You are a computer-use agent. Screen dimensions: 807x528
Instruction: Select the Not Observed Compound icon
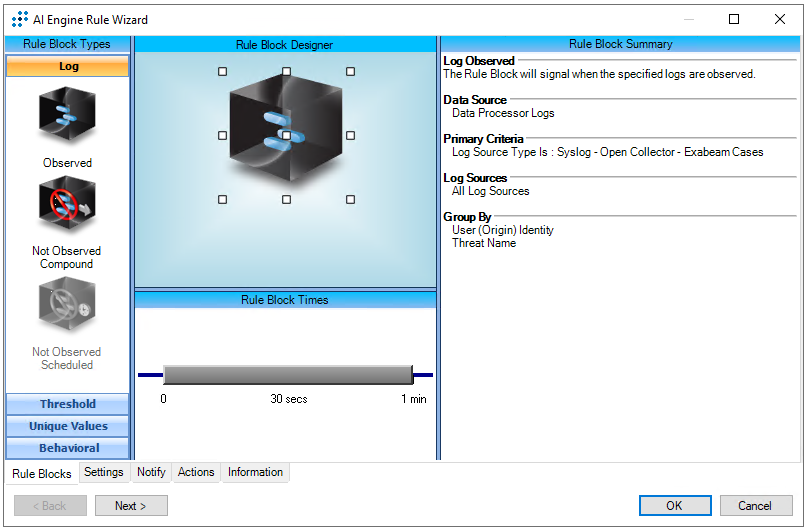(67, 208)
